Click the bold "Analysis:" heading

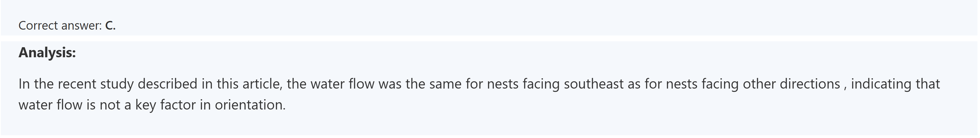click(x=47, y=52)
